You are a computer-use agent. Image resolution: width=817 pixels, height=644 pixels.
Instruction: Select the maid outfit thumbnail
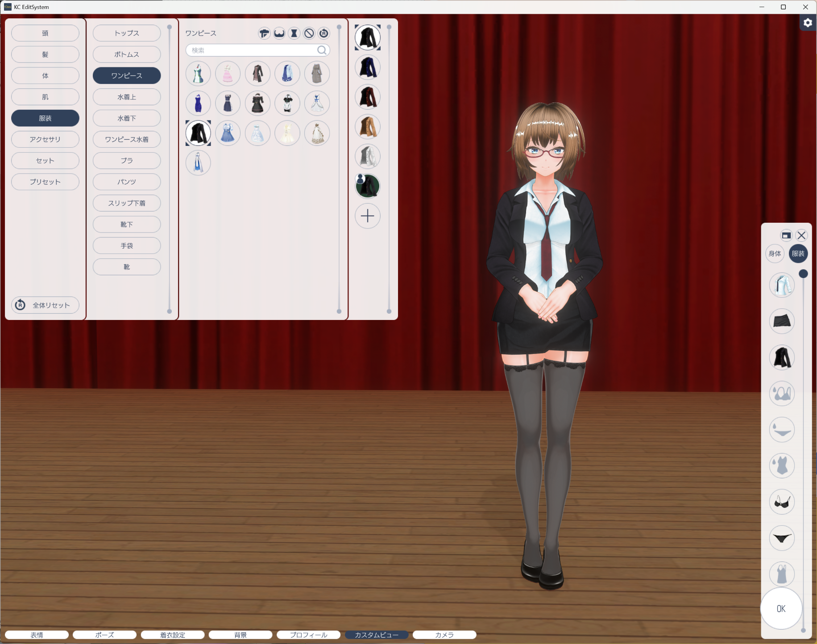click(287, 103)
